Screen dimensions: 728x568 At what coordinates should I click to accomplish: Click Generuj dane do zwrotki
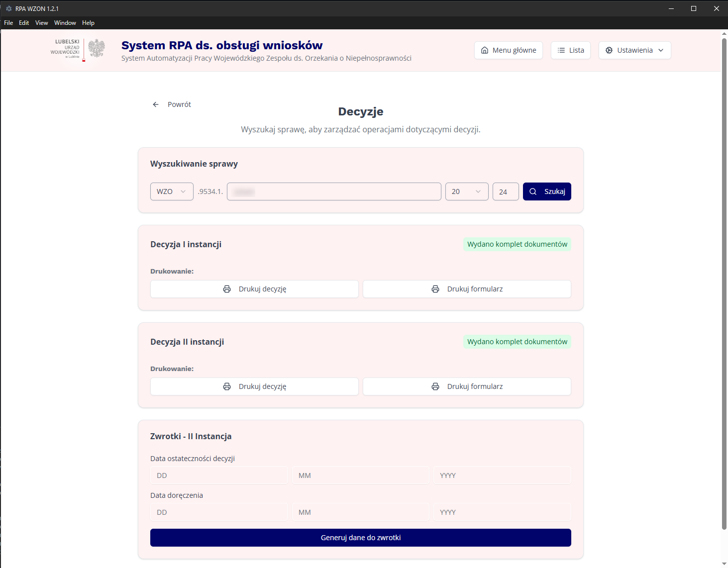[361, 538]
